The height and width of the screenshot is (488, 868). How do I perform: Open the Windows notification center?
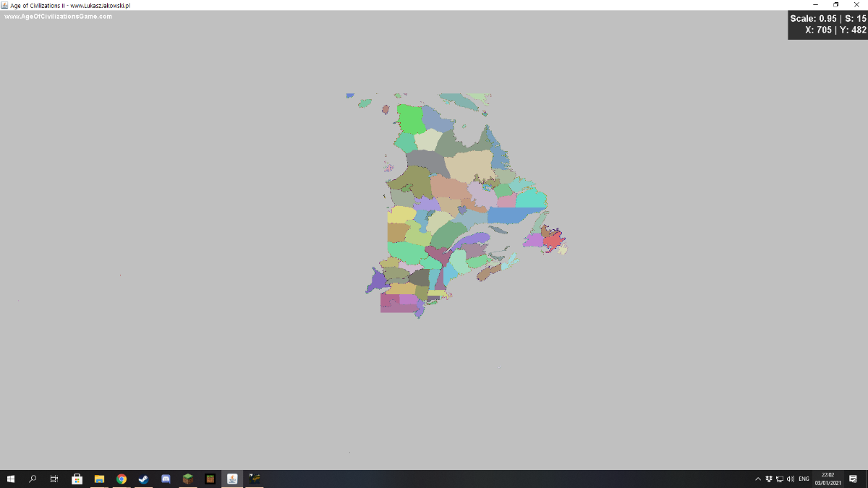[853, 479]
